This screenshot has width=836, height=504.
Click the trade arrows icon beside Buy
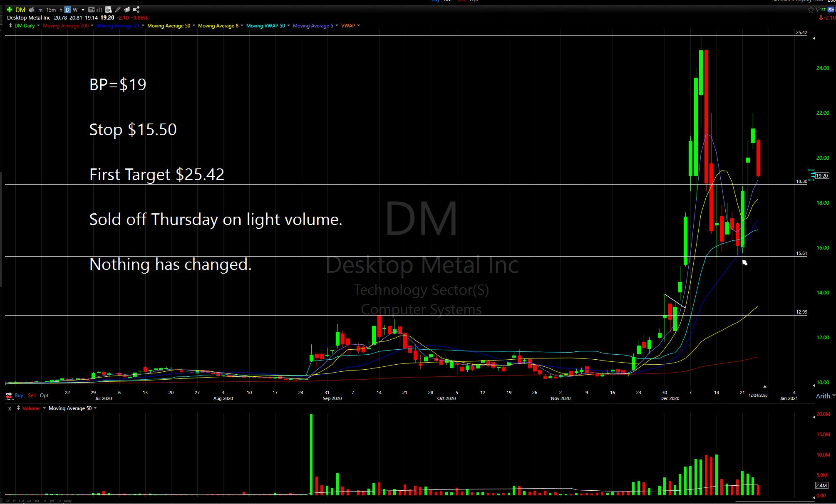coord(8,395)
